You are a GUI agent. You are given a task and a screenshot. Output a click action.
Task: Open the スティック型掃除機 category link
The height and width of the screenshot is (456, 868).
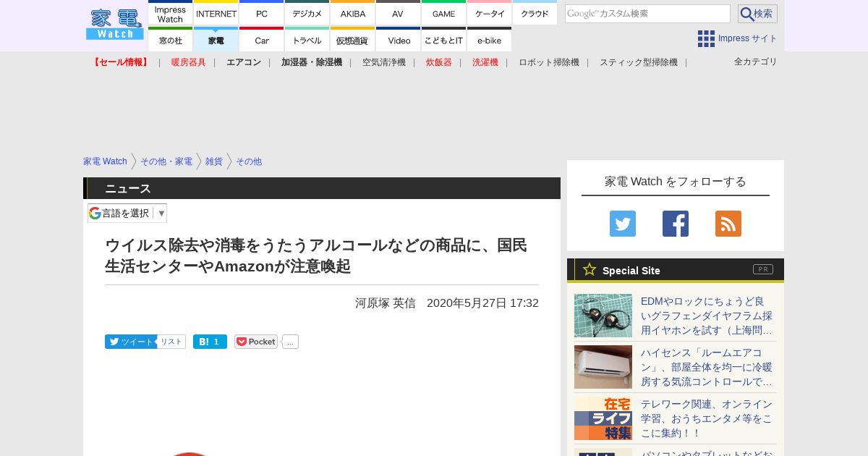click(x=639, y=62)
